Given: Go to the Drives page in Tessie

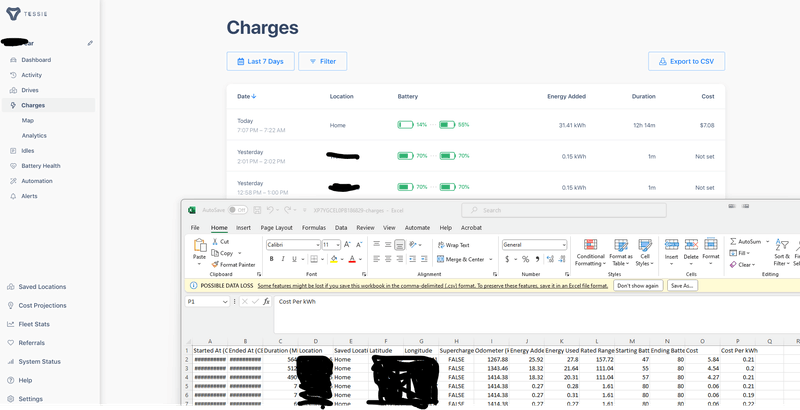Looking at the screenshot, I should [x=30, y=90].
